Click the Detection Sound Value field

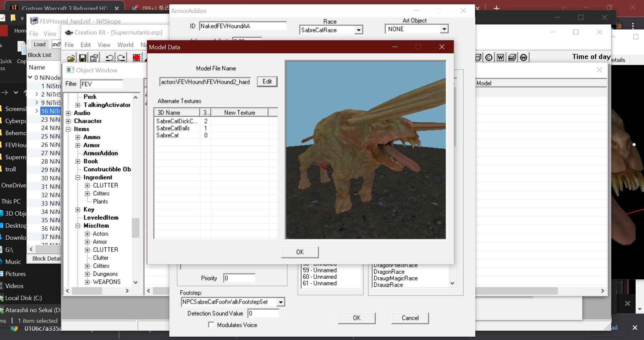pyautogui.click(x=263, y=313)
